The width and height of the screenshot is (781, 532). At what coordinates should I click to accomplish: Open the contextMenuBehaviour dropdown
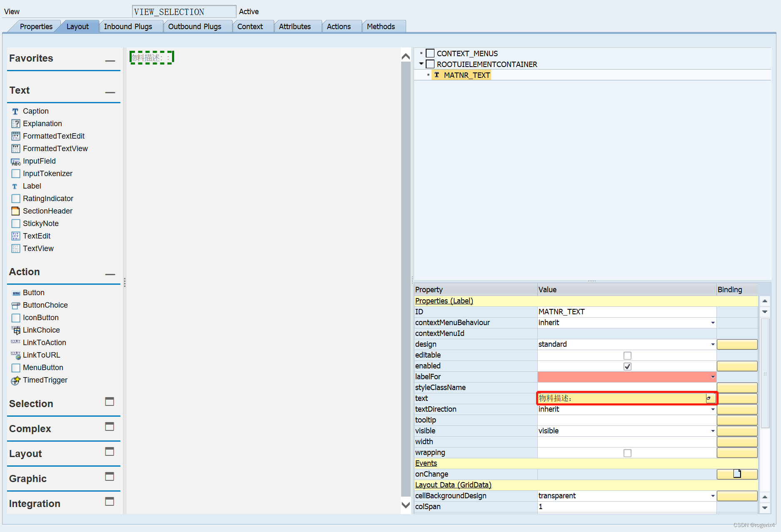713,323
